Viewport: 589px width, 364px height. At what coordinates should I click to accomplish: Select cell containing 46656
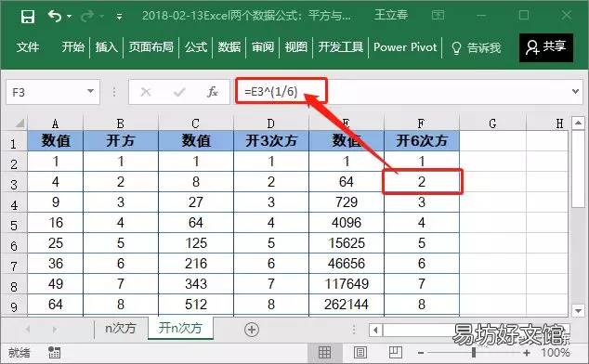tap(347, 264)
